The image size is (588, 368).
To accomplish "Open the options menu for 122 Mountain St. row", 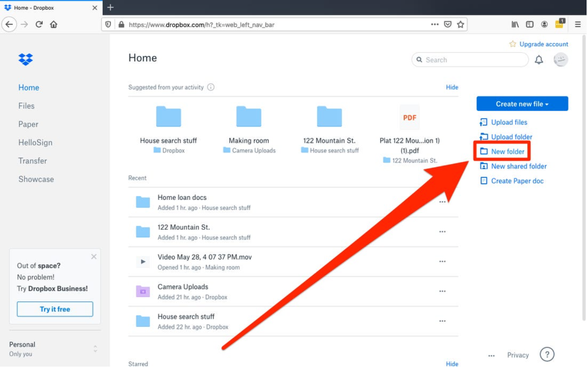I will point(442,232).
